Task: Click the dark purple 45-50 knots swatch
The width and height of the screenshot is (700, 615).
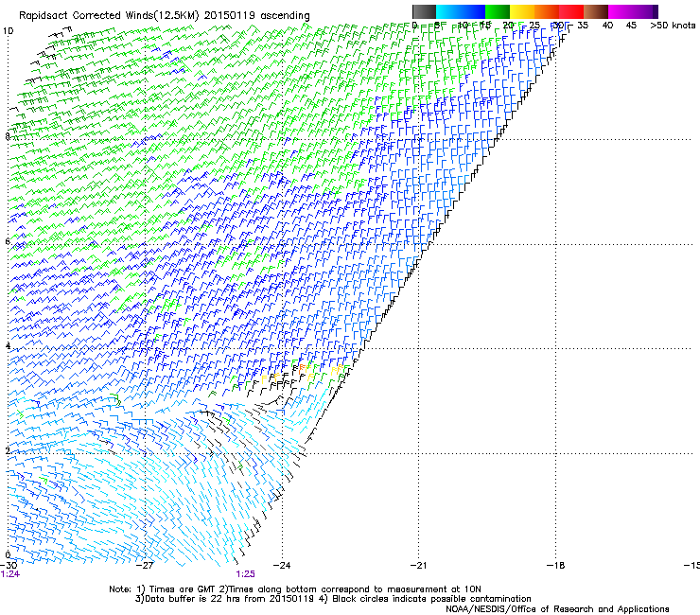Action: [645, 11]
